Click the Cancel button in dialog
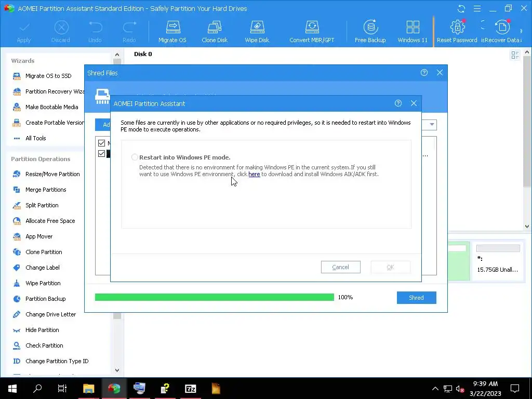The height and width of the screenshot is (399, 532). 340,267
